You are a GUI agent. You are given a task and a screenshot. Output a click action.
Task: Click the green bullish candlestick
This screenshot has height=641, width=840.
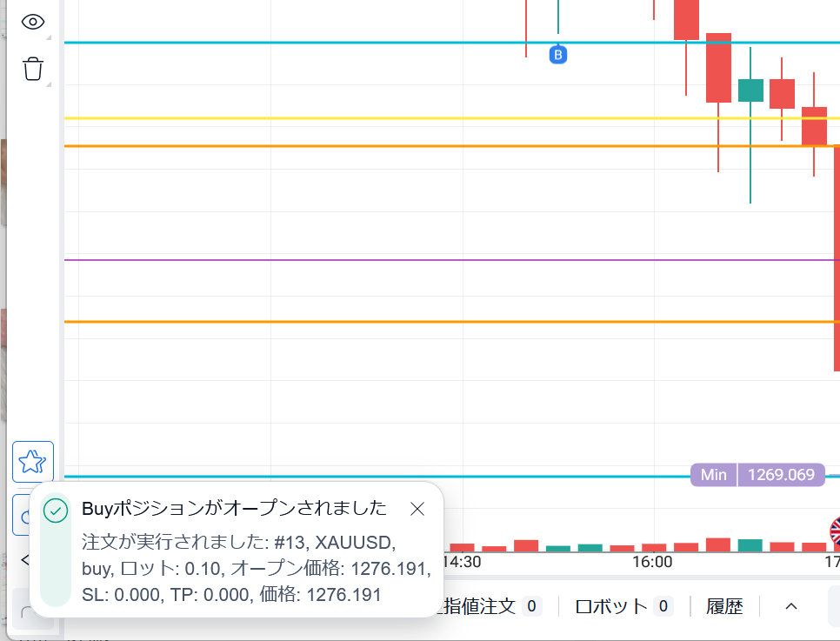pyautogui.click(x=750, y=90)
